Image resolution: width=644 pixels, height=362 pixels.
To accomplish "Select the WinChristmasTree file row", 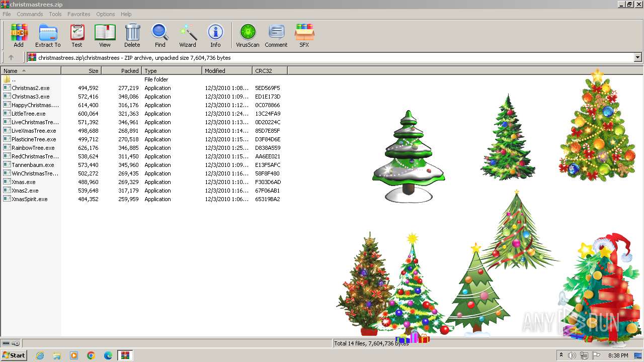I will [x=31, y=173].
